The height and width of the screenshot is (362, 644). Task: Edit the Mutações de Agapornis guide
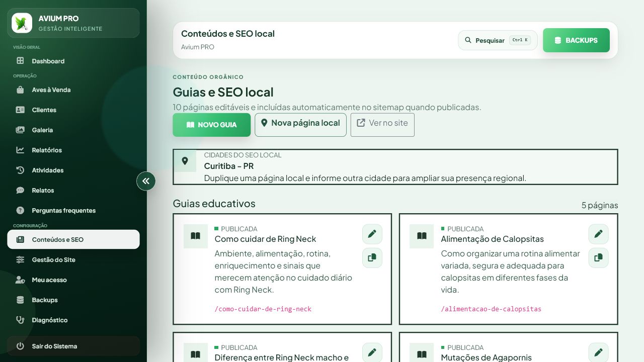pyautogui.click(x=599, y=353)
